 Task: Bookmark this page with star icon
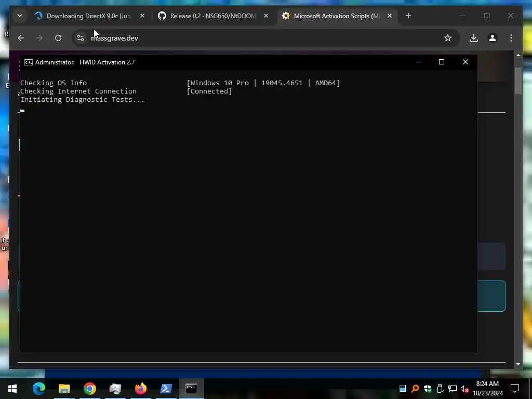(x=448, y=38)
